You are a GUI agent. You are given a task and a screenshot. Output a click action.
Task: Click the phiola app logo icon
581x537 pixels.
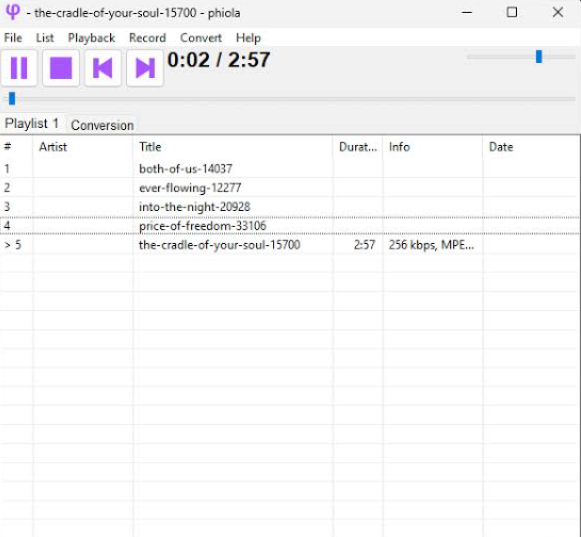12,12
